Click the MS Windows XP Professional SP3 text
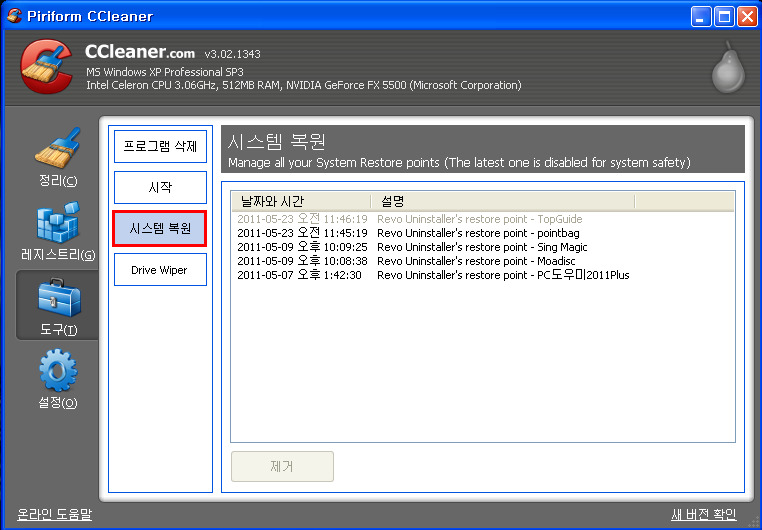The height and width of the screenshot is (530, 762). (165, 72)
